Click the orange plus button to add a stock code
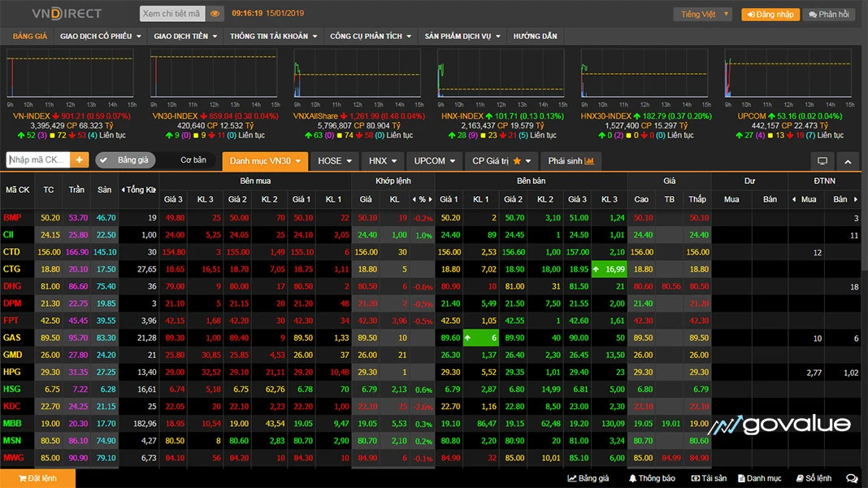This screenshot has height=488, width=868. [80, 160]
